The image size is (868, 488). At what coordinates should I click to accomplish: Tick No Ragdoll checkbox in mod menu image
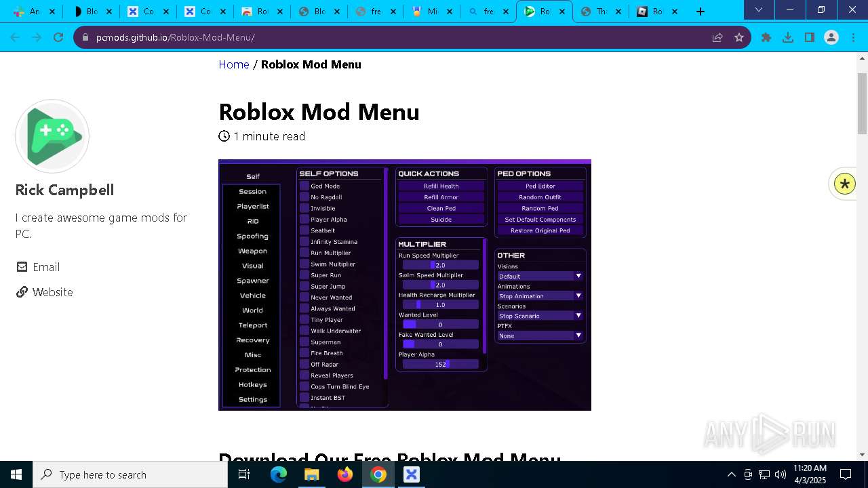click(x=304, y=197)
